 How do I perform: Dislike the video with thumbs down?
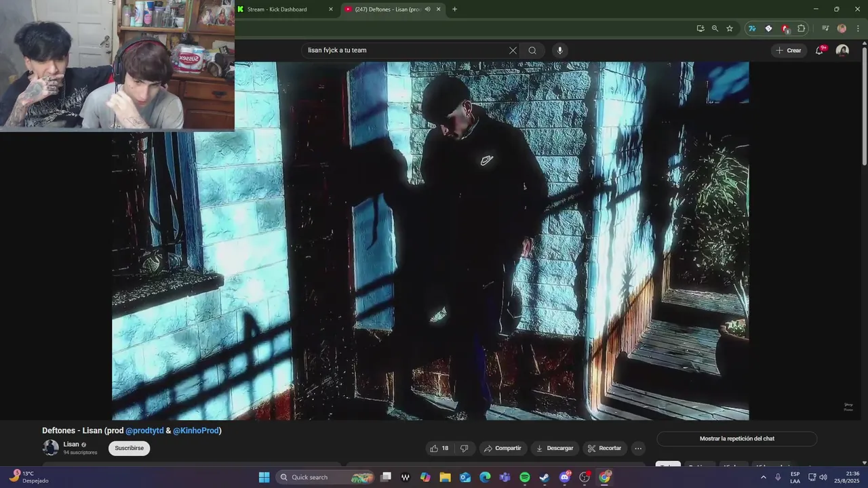(x=465, y=448)
